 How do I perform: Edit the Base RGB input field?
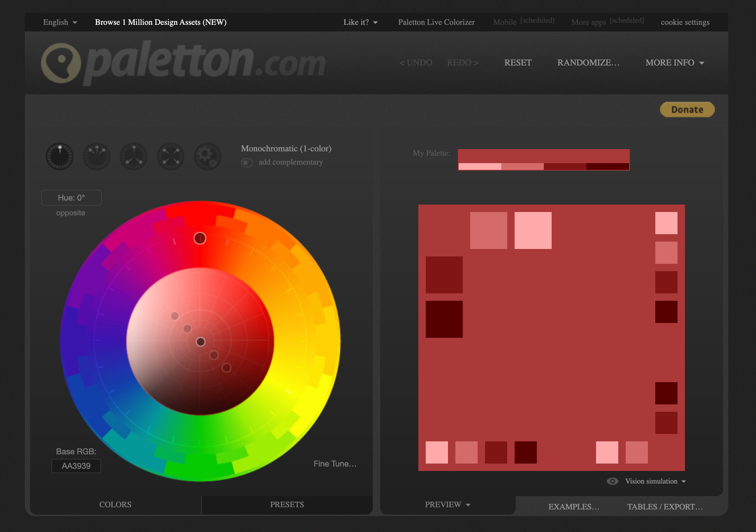(76, 466)
